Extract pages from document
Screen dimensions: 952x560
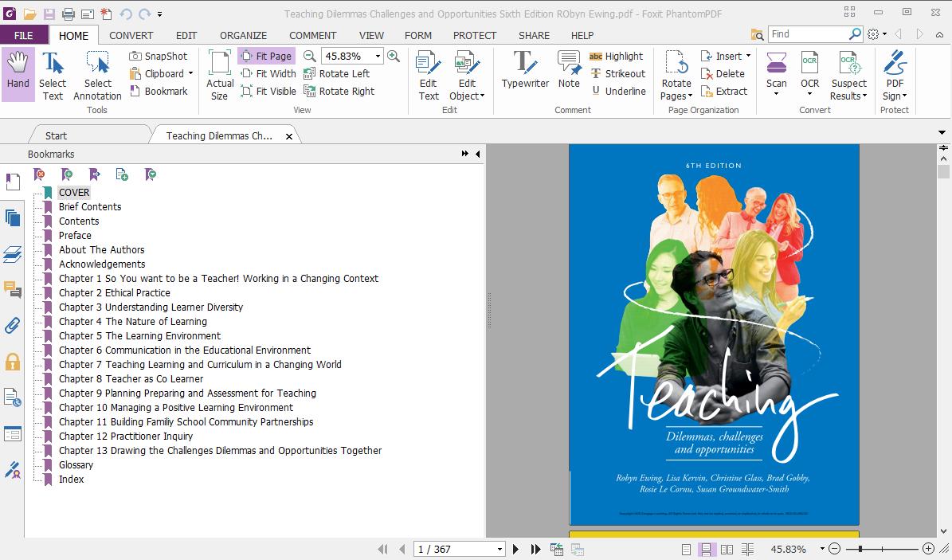point(723,91)
